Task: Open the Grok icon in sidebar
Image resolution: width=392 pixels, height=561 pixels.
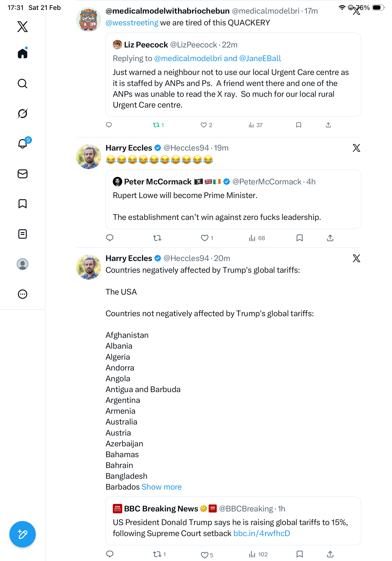Action: coord(23,113)
